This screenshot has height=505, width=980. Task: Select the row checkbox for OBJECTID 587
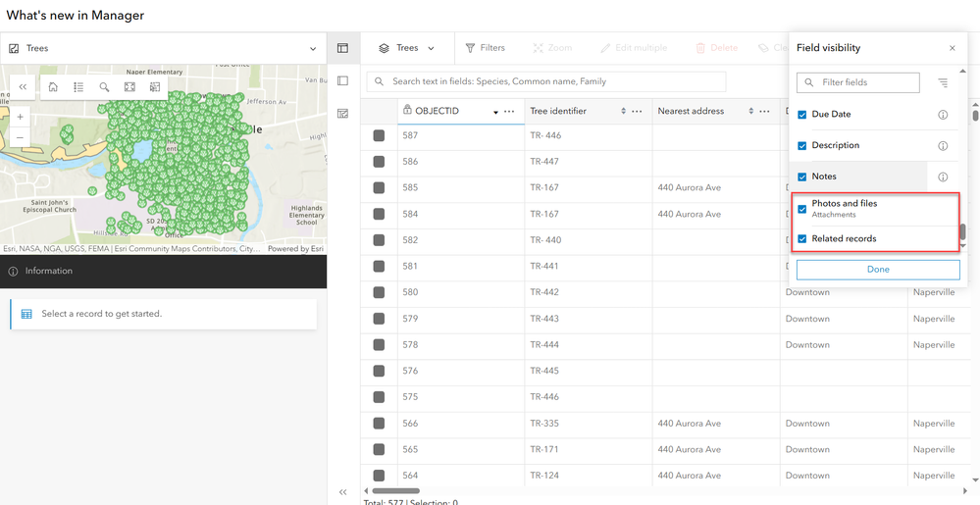[x=379, y=135]
